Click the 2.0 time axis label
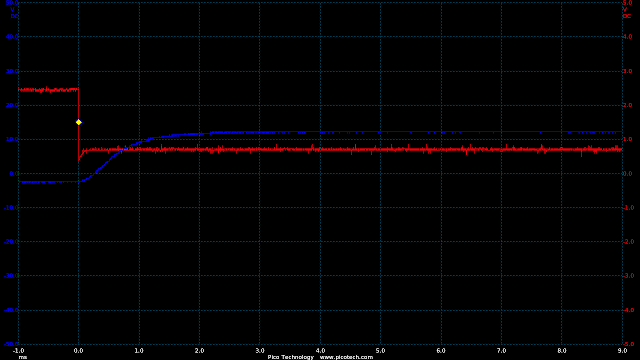Viewport: 640px width, 360px height. click(x=199, y=351)
